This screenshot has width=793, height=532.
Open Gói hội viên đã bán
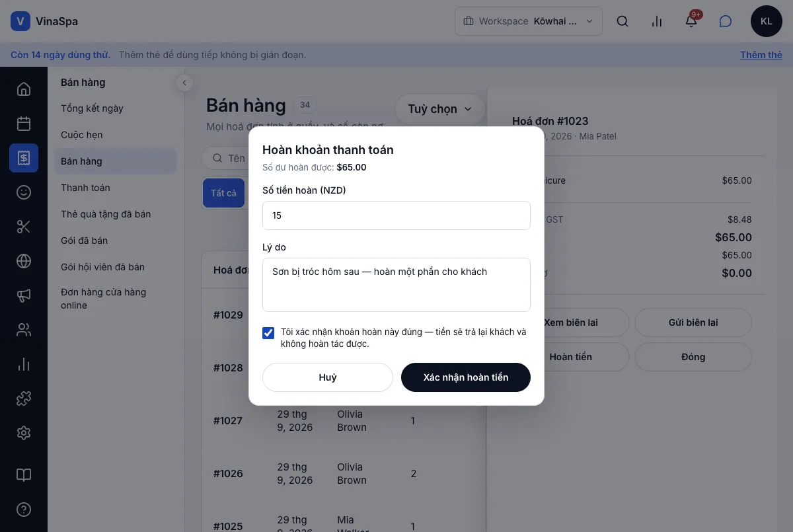pyautogui.click(x=116, y=267)
